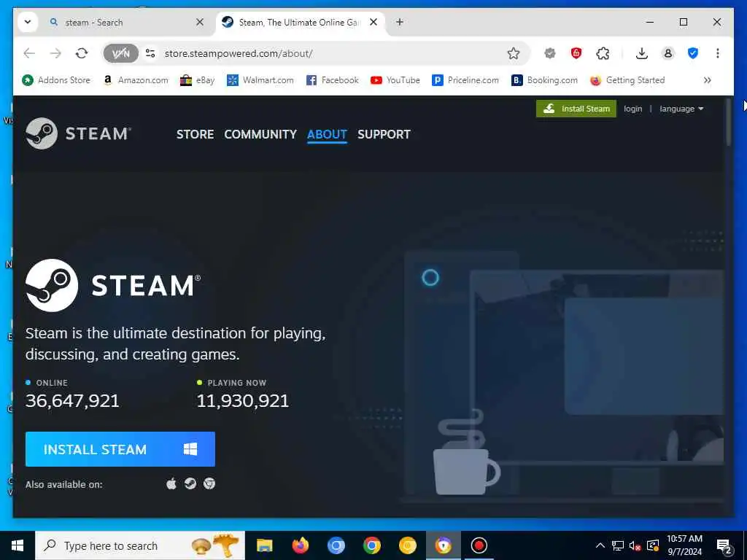Open the Steam login link
747x560 pixels.
point(632,109)
